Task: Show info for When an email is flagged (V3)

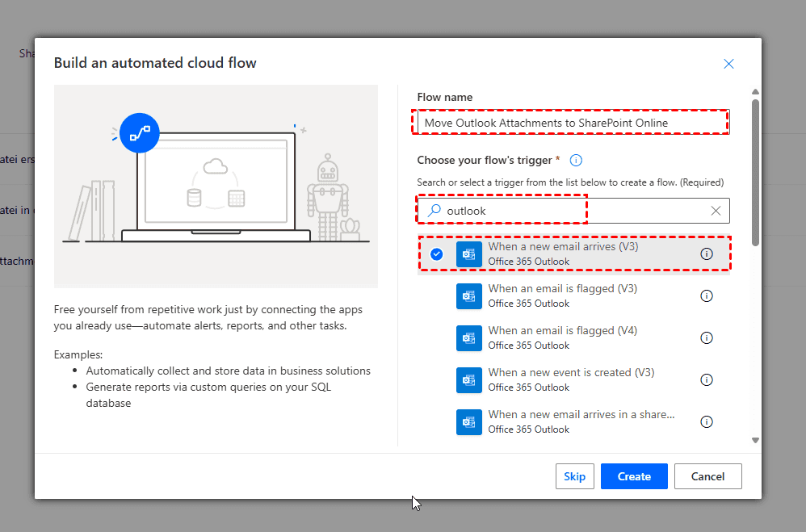Action: pyautogui.click(x=707, y=296)
